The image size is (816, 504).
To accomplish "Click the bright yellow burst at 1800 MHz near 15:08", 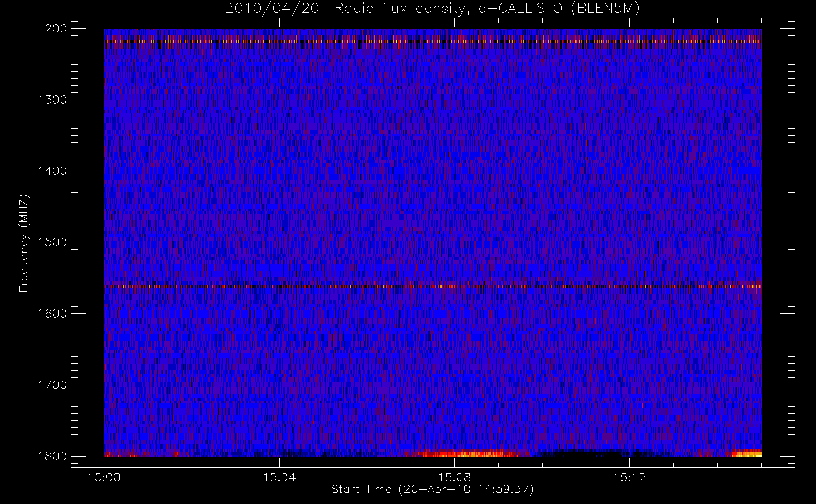I will click(x=467, y=454).
